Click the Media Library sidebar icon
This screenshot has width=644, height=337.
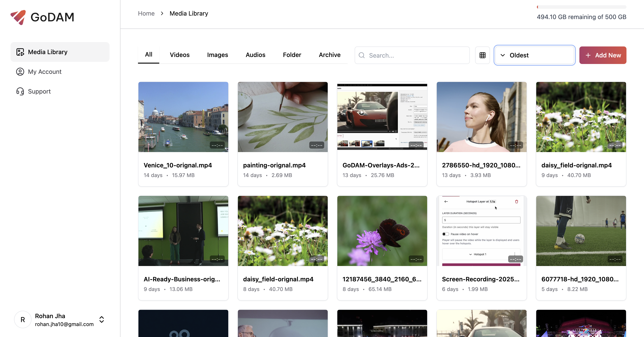point(20,52)
